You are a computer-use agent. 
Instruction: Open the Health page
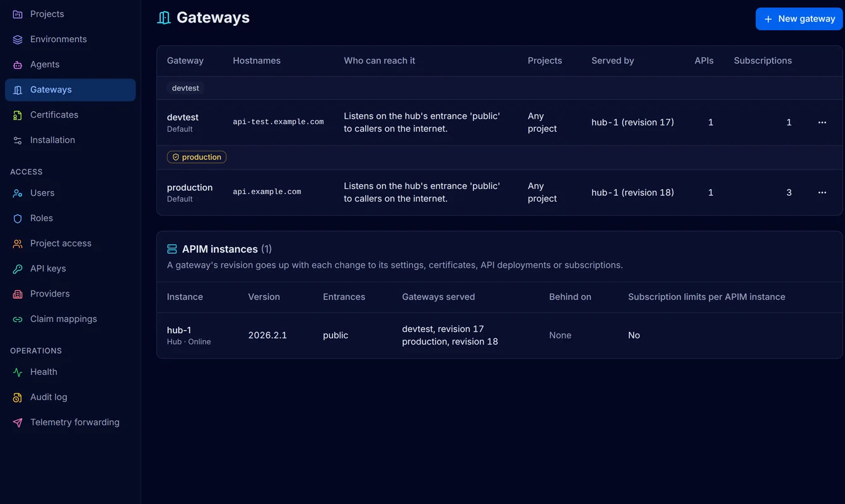pyautogui.click(x=70, y=372)
